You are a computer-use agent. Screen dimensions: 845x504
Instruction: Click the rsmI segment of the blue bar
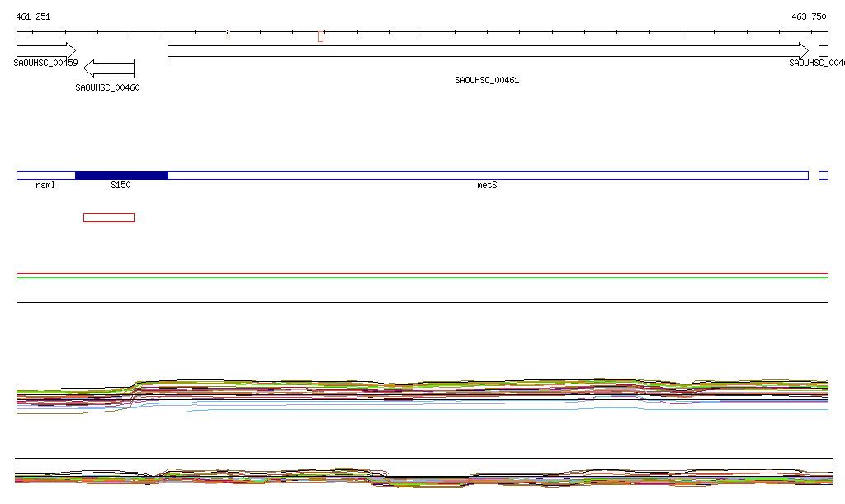pos(45,175)
